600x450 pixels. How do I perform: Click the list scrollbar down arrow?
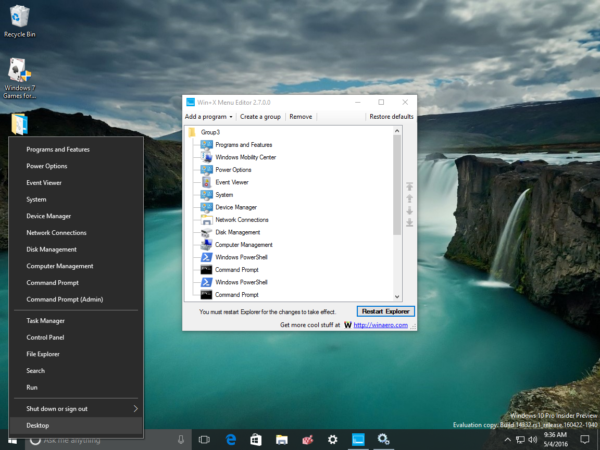397,296
